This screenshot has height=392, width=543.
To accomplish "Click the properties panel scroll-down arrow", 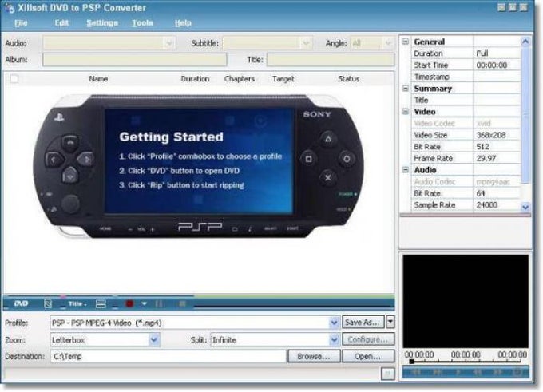I will click(x=525, y=207).
